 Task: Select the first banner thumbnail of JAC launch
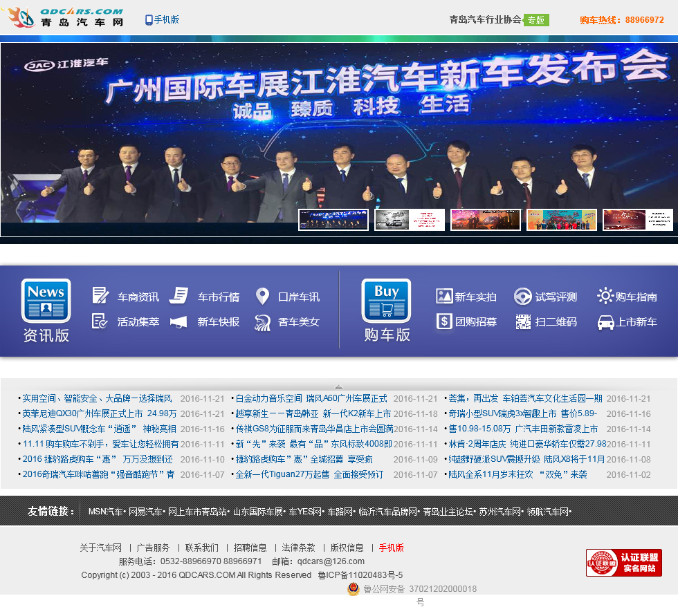pos(333,219)
